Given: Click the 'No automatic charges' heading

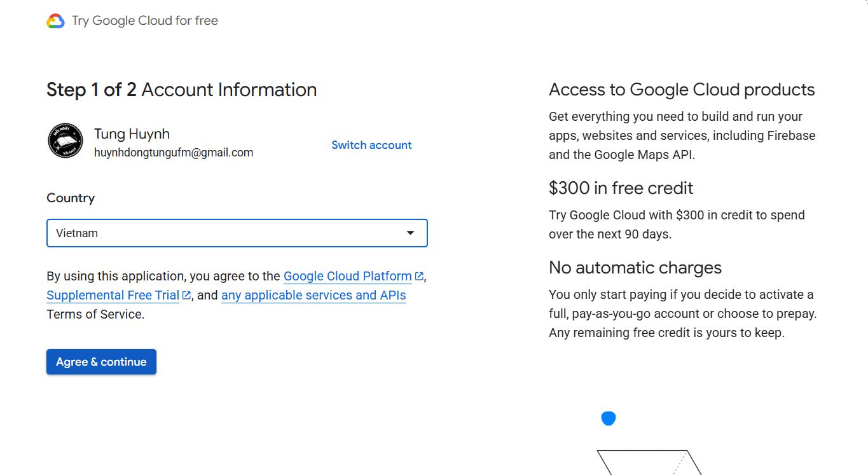Looking at the screenshot, I should pyautogui.click(x=635, y=268).
